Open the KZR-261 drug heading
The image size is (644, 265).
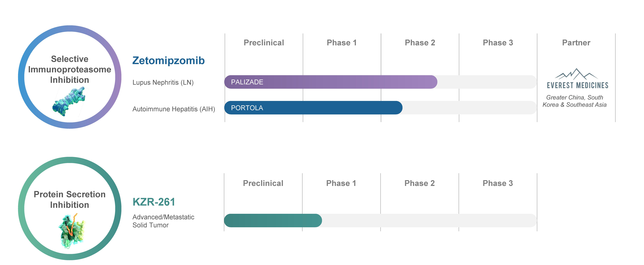click(154, 202)
